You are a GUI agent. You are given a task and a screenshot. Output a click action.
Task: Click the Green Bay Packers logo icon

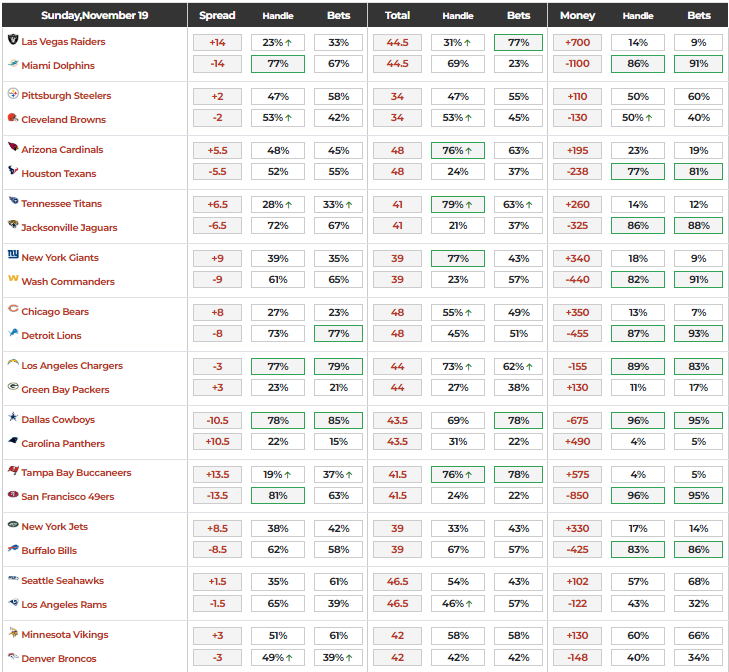click(13, 386)
